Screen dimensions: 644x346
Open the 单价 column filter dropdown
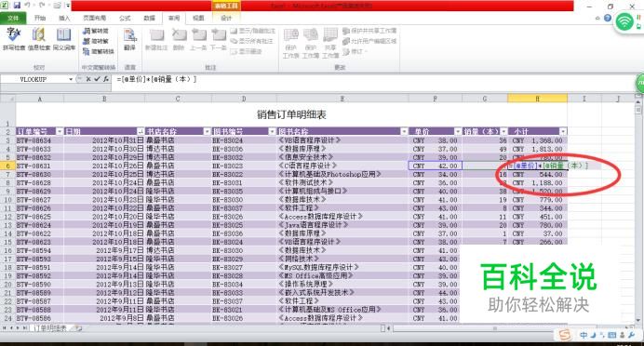(458, 131)
